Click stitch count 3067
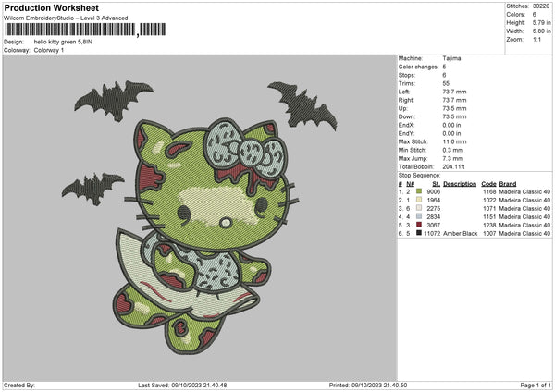The width and height of the screenshot is (555, 392). [433, 225]
